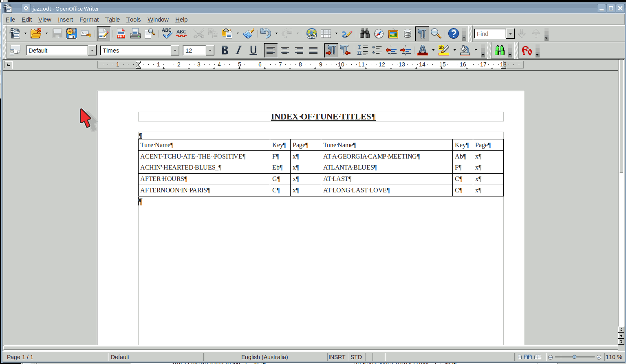
Task: Set Align Left paragraph alignment
Action: click(271, 50)
